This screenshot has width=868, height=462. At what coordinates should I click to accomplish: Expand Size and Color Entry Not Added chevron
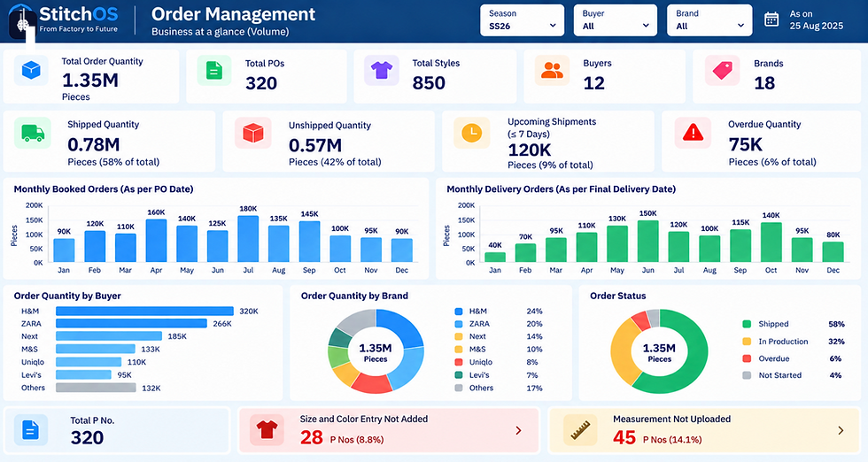[x=519, y=430]
